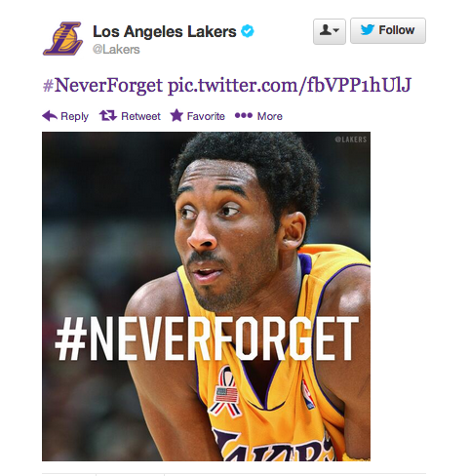Screen dimensions: 470x476
Task: Open the Los Angeles Lakers profile name
Action: (165, 31)
